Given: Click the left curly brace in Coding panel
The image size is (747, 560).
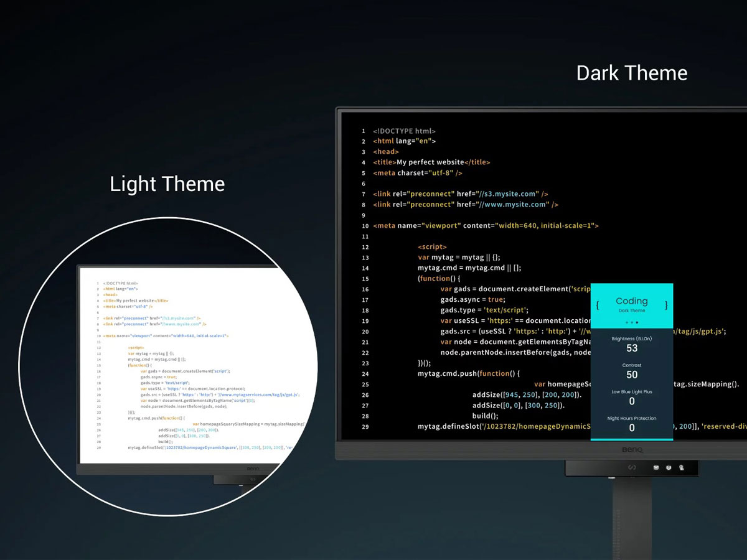Looking at the screenshot, I should 598,306.
